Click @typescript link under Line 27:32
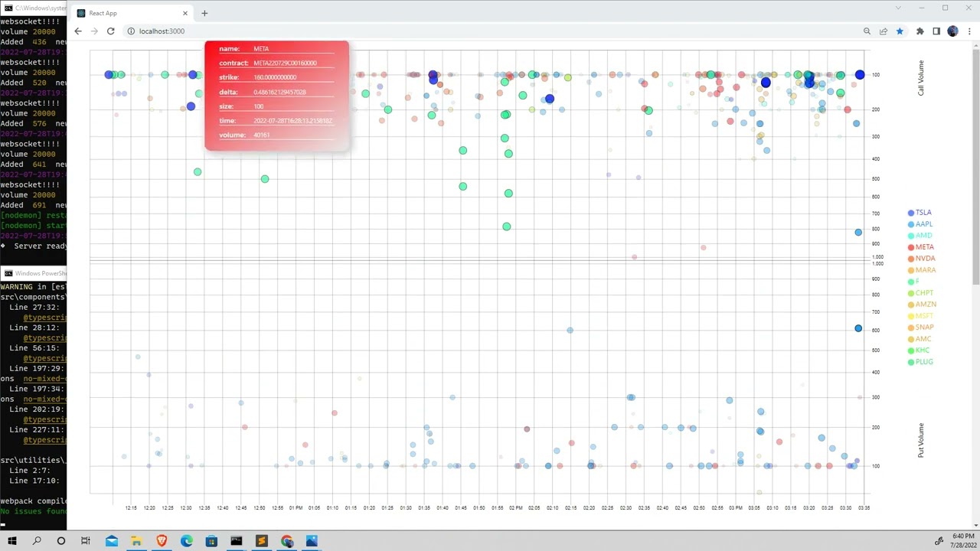Screen dimensions: 980x551 (44, 318)
